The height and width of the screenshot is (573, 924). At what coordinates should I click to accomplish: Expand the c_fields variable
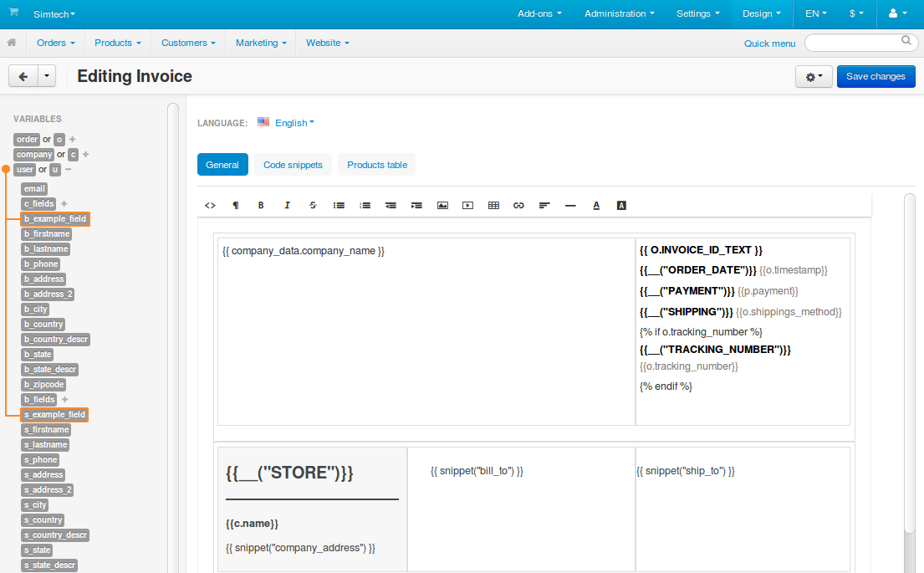(x=64, y=203)
